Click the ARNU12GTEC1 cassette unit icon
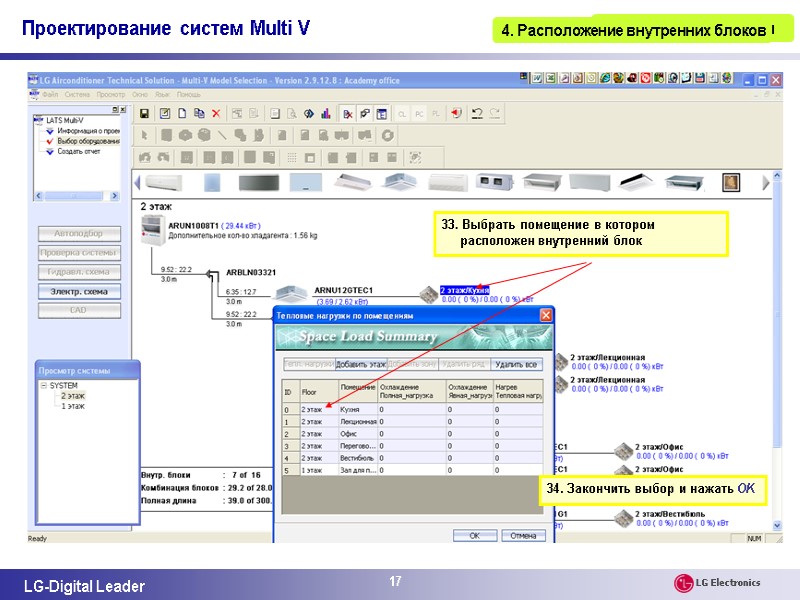800x600 pixels. point(291,294)
